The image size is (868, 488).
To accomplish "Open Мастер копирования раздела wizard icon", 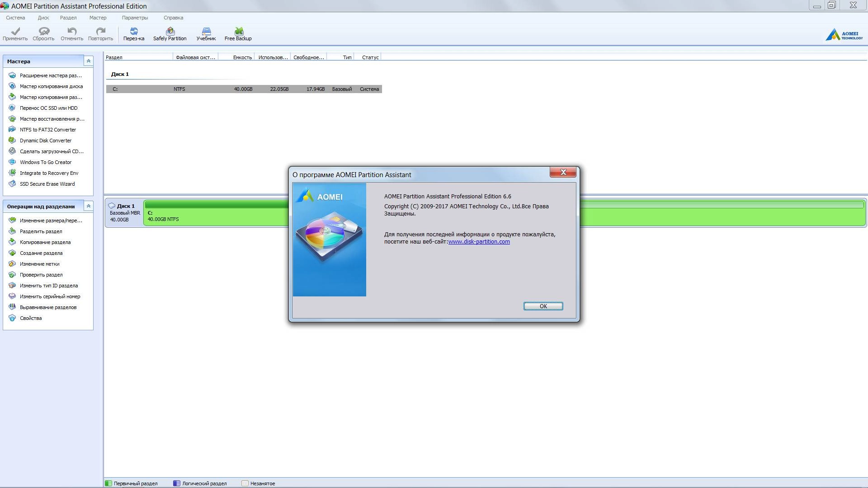I will [x=12, y=97].
